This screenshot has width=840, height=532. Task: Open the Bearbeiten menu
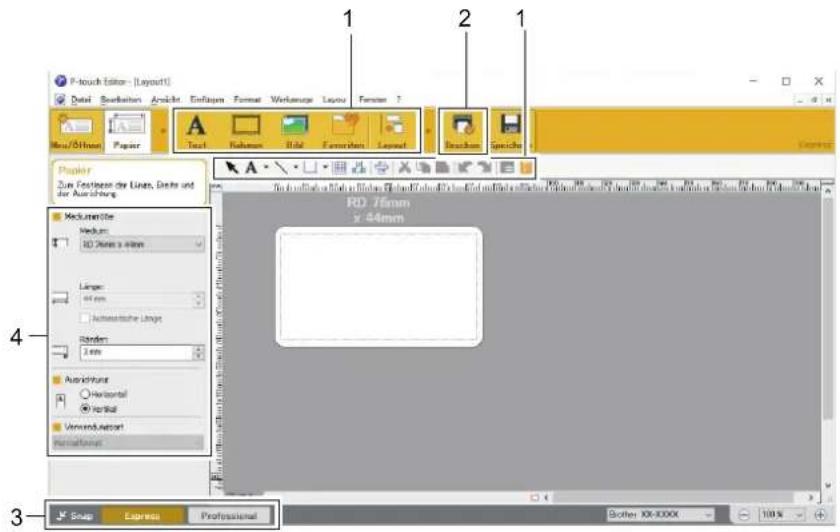pos(121,100)
